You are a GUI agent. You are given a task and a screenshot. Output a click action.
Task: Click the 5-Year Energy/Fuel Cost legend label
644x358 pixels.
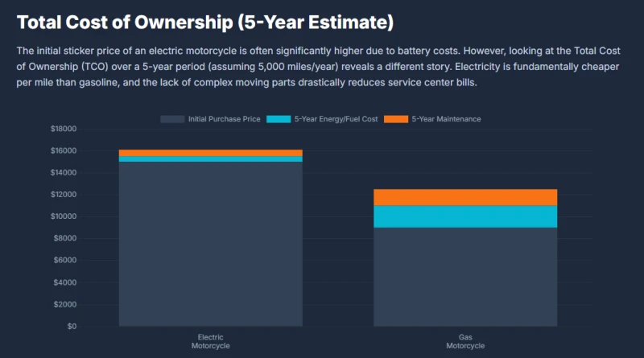[336, 119]
